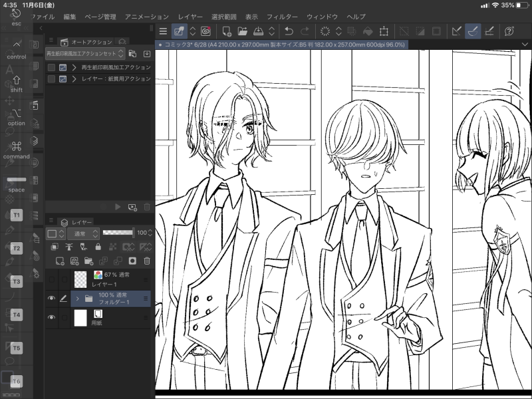This screenshot has height=399, width=532.
Task: Tap edge keyboard T1 key
Action: point(16,215)
